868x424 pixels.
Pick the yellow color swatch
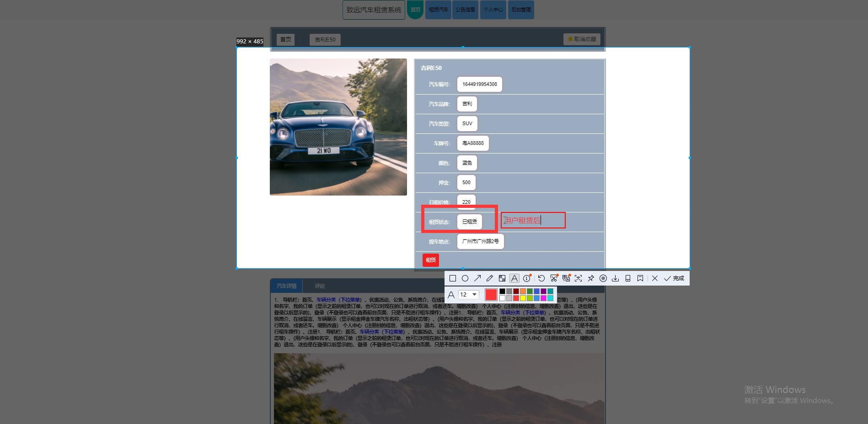pos(523,298)
